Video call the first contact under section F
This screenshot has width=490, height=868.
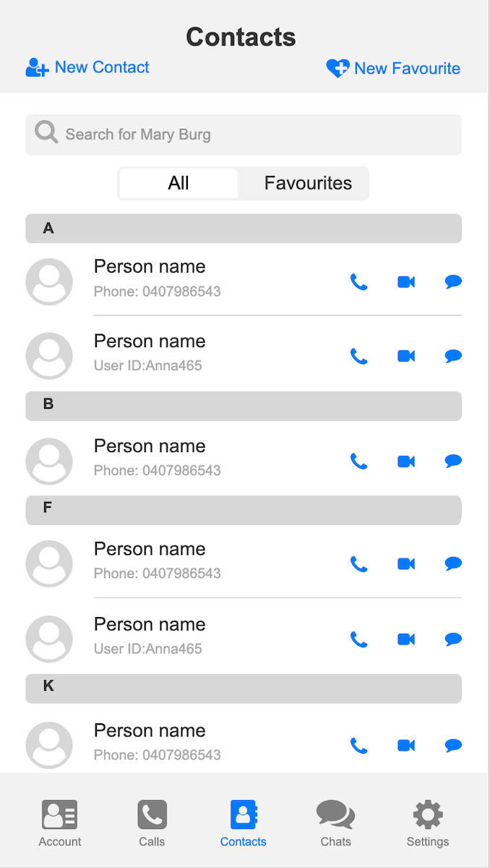click(406, 563)
